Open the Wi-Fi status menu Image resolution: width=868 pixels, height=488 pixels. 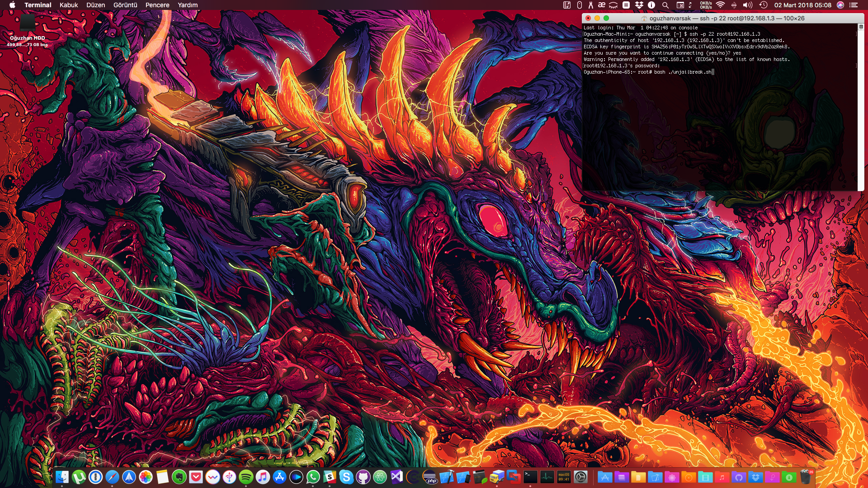pos(720,5)
